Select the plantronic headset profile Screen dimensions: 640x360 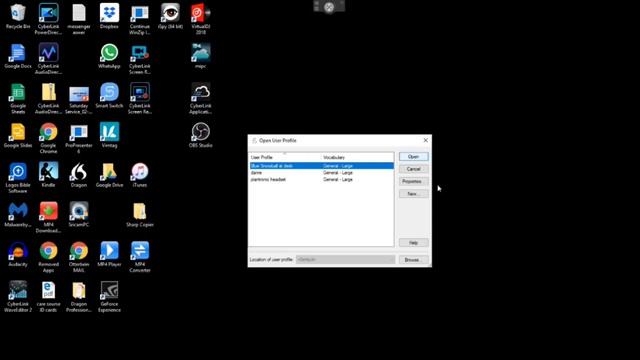tap(322, 180)
